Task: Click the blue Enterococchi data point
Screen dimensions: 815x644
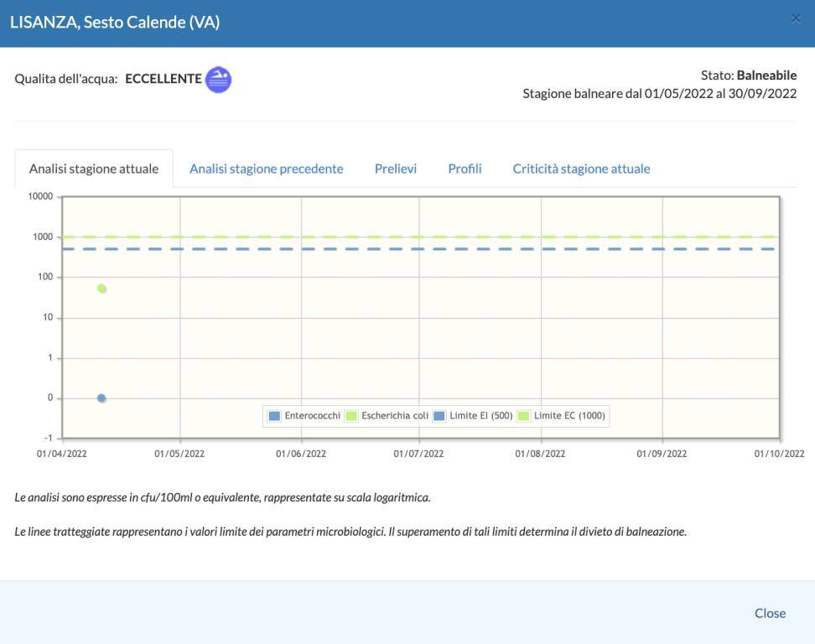Action: [x=101, y=398]
